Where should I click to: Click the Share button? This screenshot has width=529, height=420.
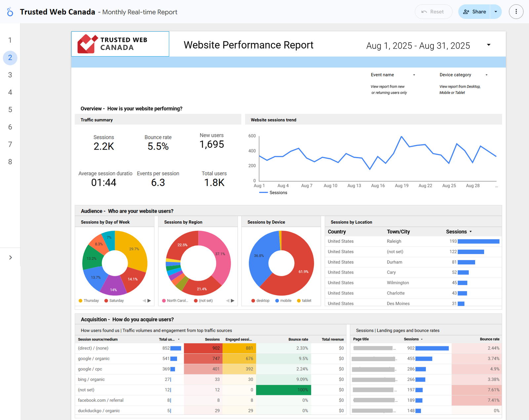(x=474, y=12)
